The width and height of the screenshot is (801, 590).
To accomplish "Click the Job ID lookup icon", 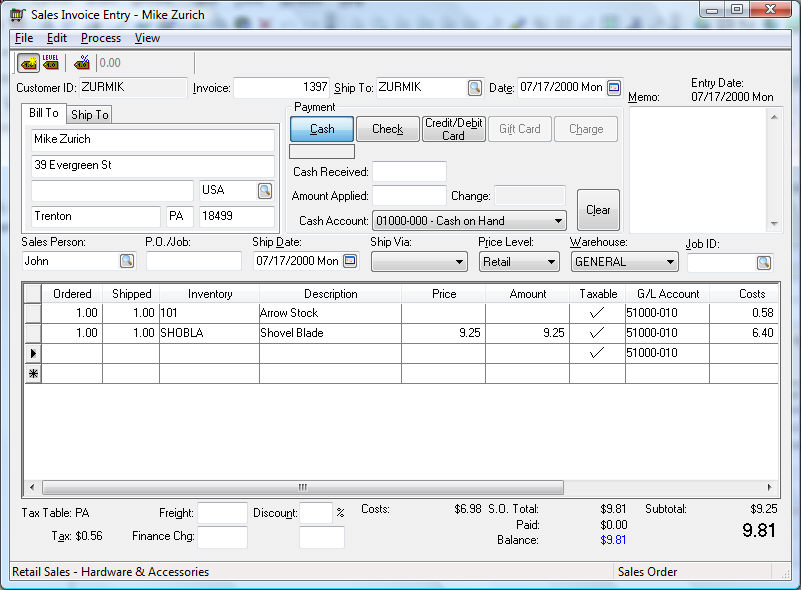I will click(x=763, y=263).
